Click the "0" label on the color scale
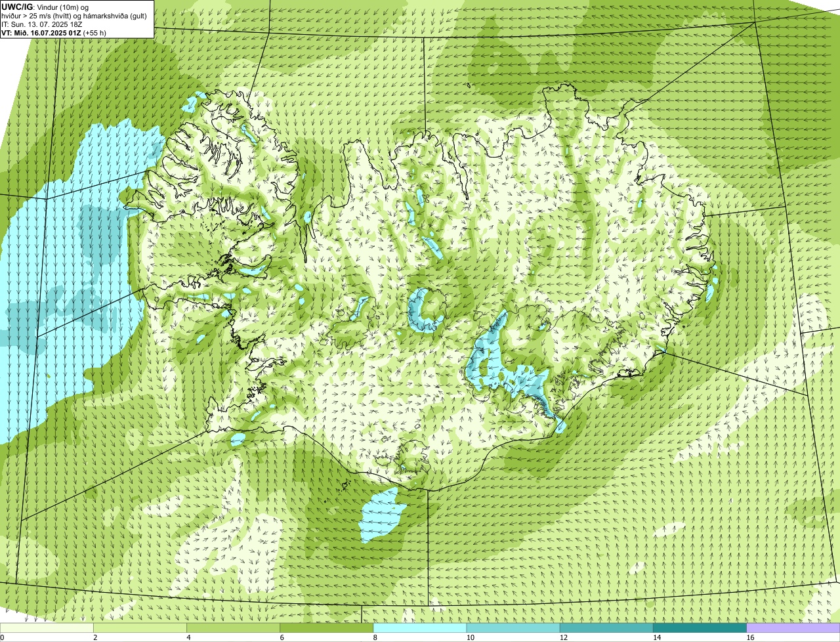This screenshot has height=642, width=840. click(2, 637)
